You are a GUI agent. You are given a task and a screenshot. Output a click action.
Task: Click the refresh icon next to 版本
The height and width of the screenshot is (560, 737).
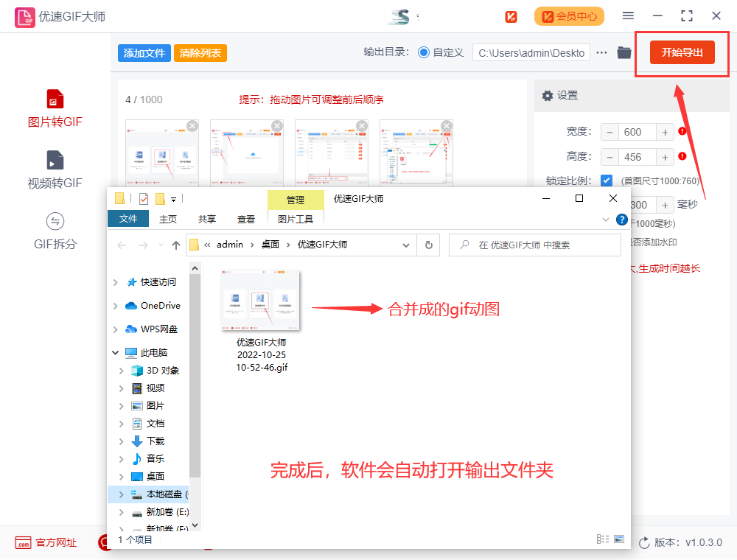point(644,542)
